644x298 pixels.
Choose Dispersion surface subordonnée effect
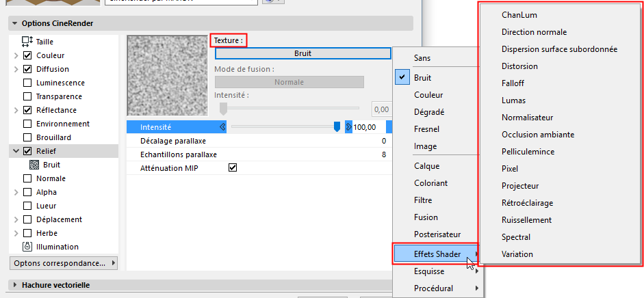[559, 49]
